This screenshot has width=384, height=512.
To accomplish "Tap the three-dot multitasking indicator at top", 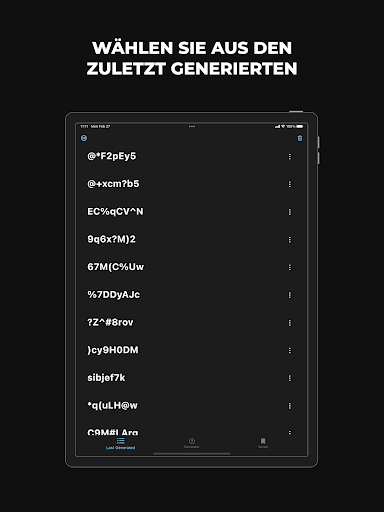I will pos(192,126).
